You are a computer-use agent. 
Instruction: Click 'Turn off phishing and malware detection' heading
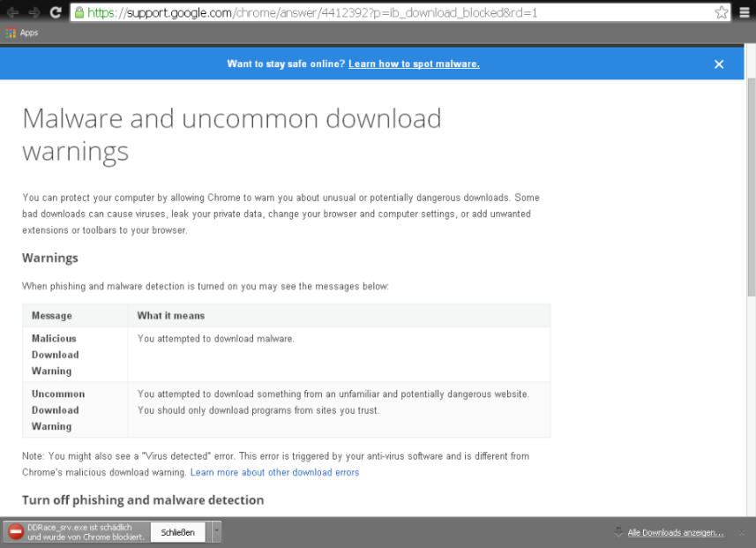pyautogui.click(x=143, y=499)
